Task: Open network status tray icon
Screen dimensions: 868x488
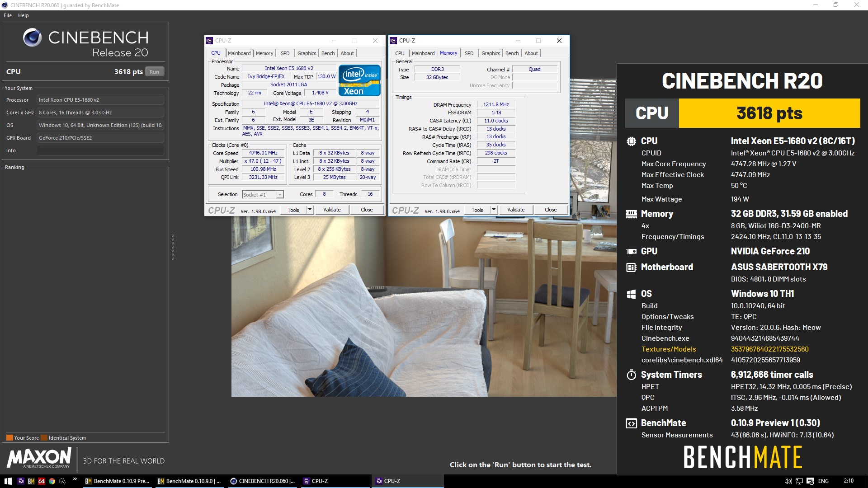Action: [x=799, y=481]
